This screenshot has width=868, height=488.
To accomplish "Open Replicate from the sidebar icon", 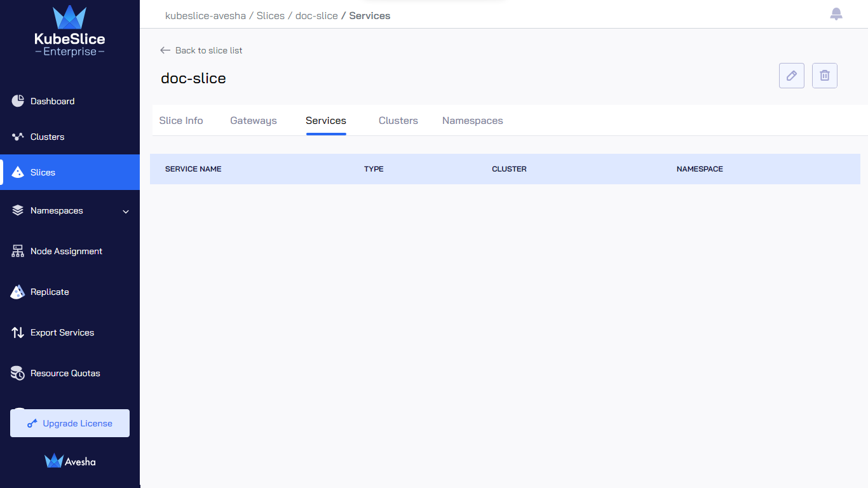I will [x=18, y=292].
